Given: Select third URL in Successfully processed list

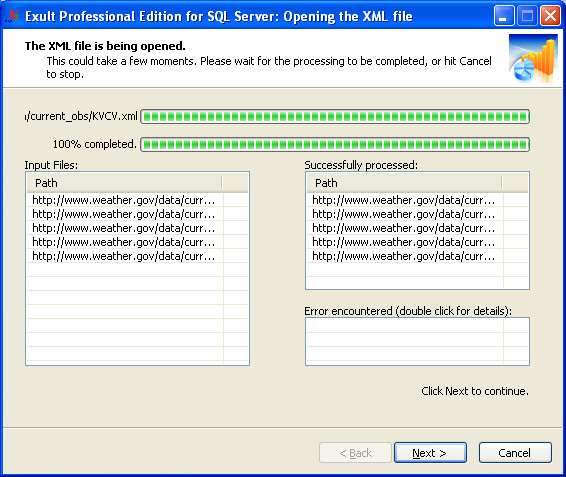Looking at the screenshot, I should (x=404, y=228).
